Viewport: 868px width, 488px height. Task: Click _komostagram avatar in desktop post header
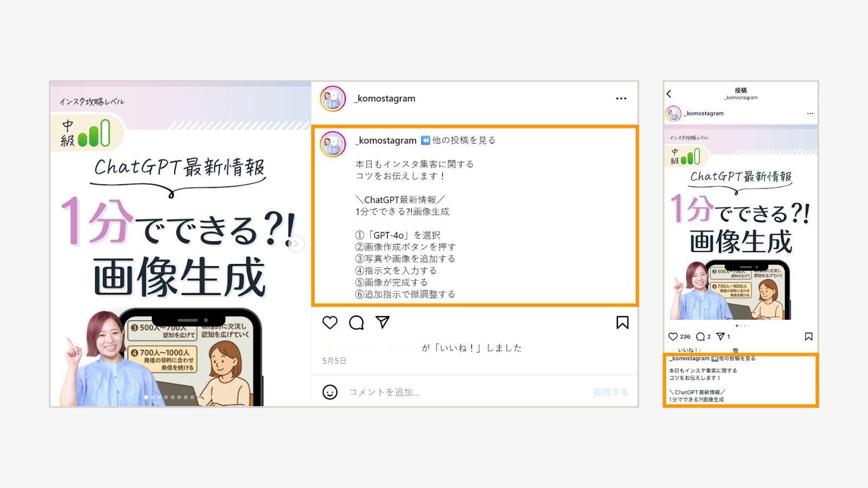pyautogui.click(x=333, y=99)
